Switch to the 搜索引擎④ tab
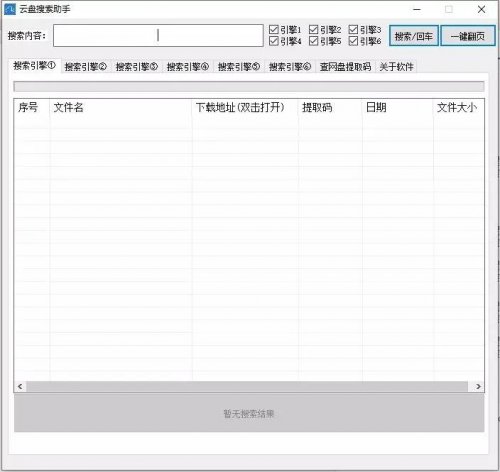500x472 pixels. point(188,67)
